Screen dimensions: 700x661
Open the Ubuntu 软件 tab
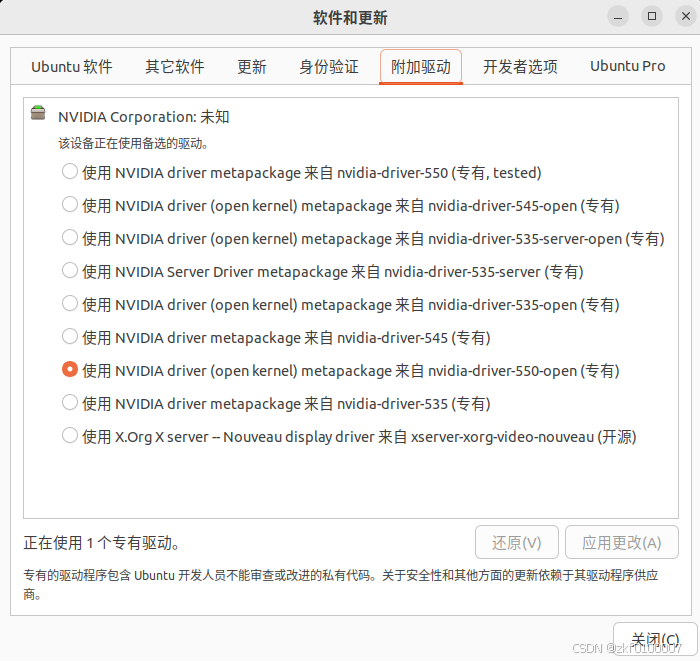(71, 67)
